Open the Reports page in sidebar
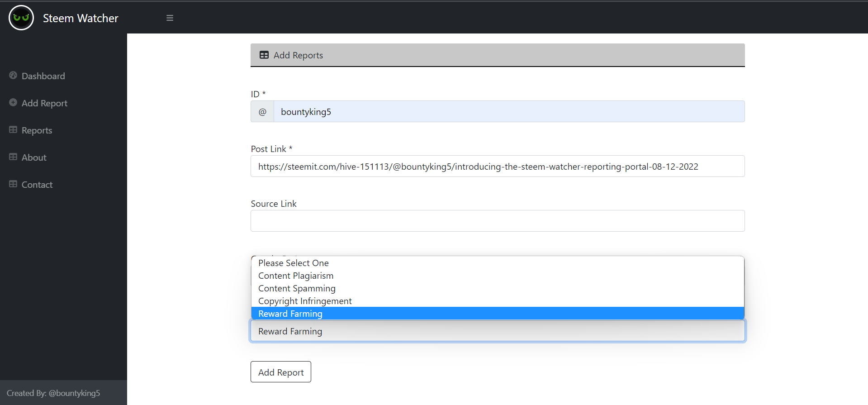The width and height of the screenshot is (868, 405). click(37, 130)
